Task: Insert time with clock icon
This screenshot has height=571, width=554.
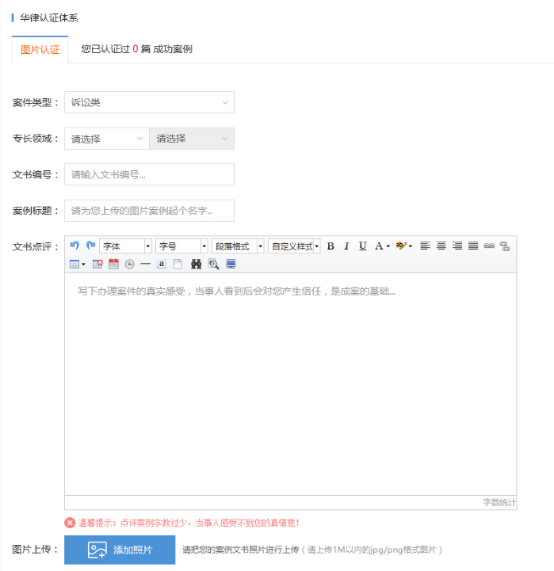Action: tap(130, 264)
